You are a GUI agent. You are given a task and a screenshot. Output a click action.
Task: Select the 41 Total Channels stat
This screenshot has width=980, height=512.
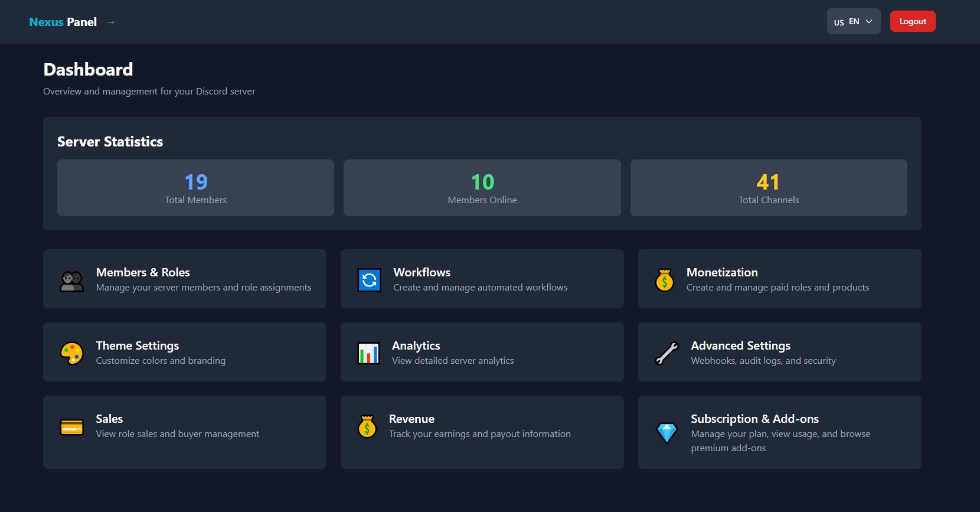(x=769, y=188)
